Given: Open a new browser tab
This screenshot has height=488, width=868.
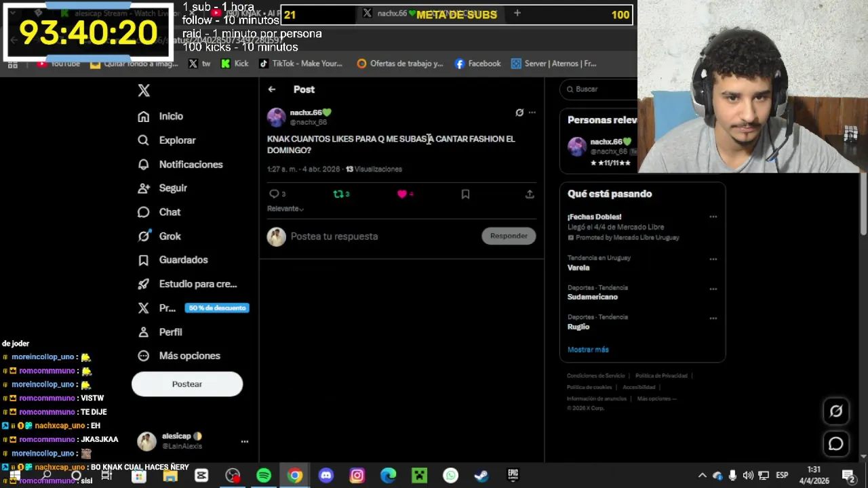Looking at the screenshot, I should coord(517,13).
